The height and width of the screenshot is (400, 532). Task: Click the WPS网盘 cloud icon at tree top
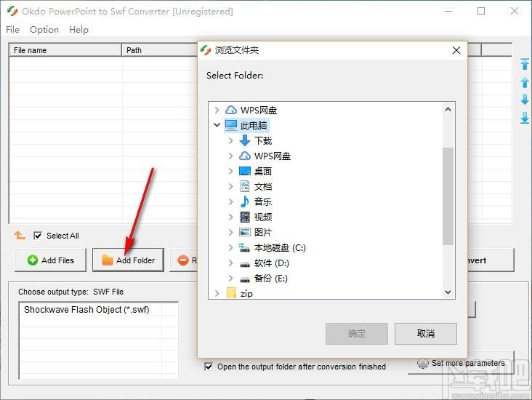coord(231,110)
